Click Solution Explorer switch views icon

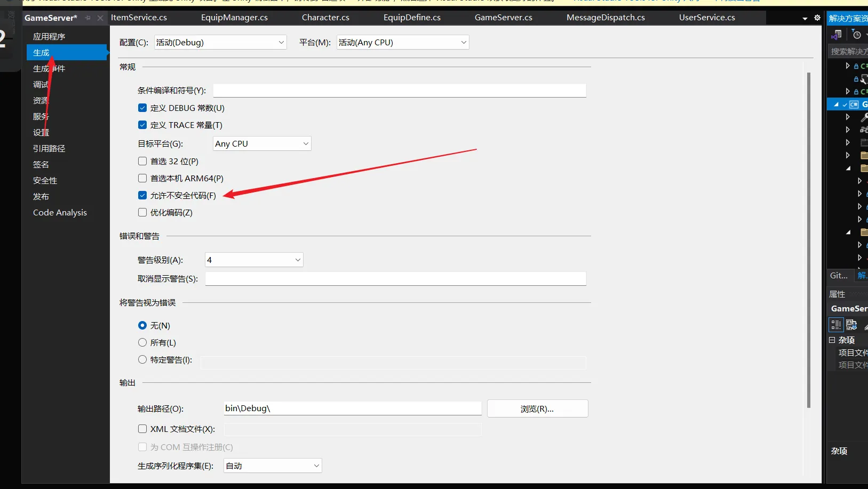[x=837, y=35]
